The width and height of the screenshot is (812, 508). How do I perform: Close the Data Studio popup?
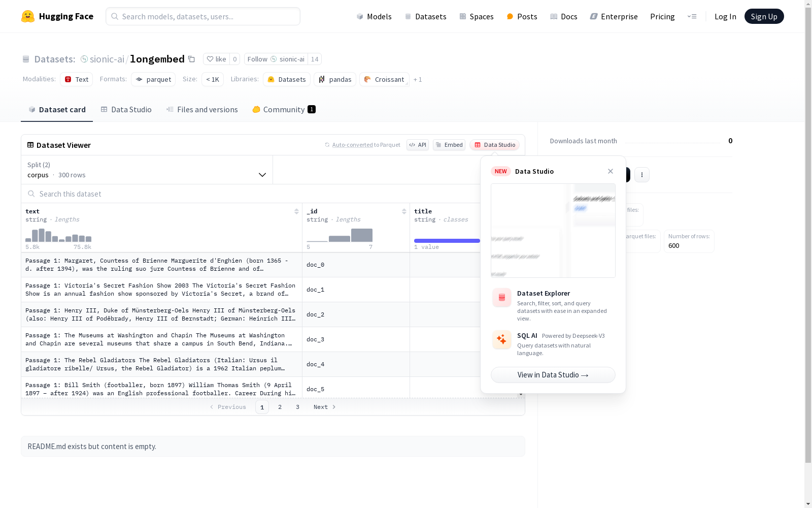[x=611, y=171]
